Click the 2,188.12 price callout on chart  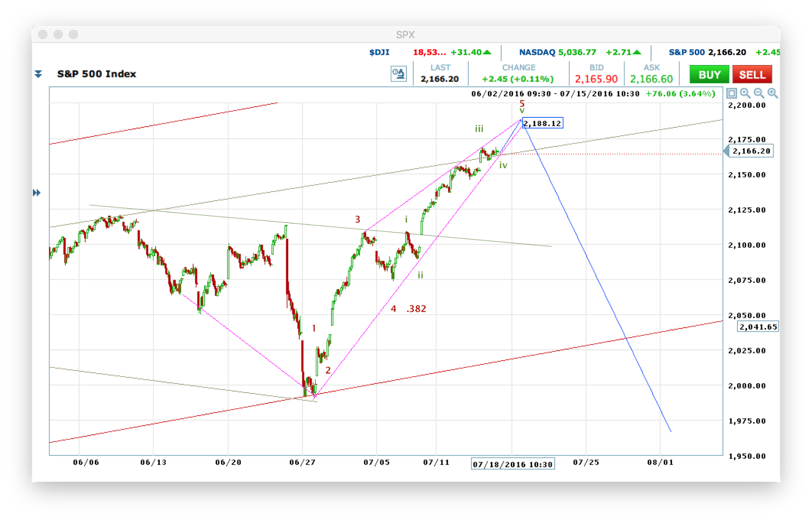[542, 122]
